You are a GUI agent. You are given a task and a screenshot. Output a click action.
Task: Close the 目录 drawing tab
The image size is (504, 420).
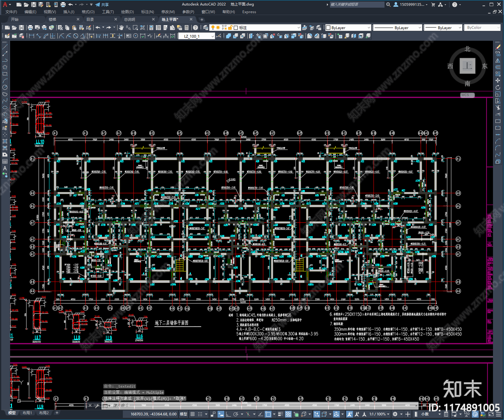[116, 20]
